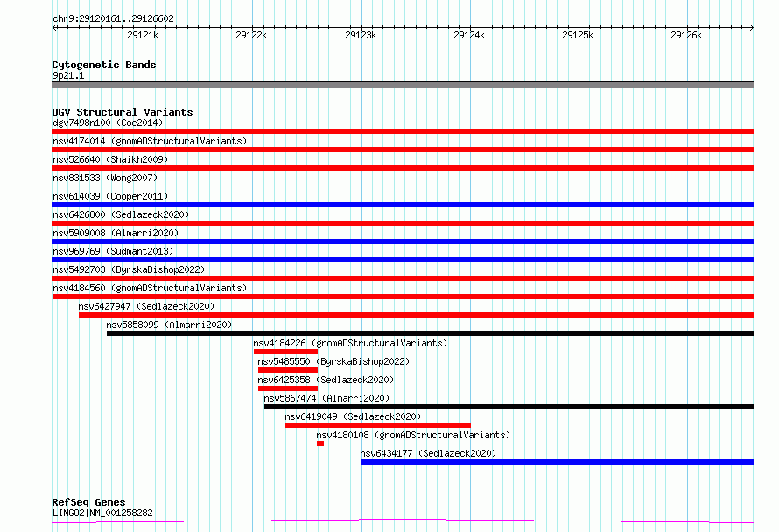
Task: Click the tiny red block under nsv4180108
Action: click(x=320, y=444)
